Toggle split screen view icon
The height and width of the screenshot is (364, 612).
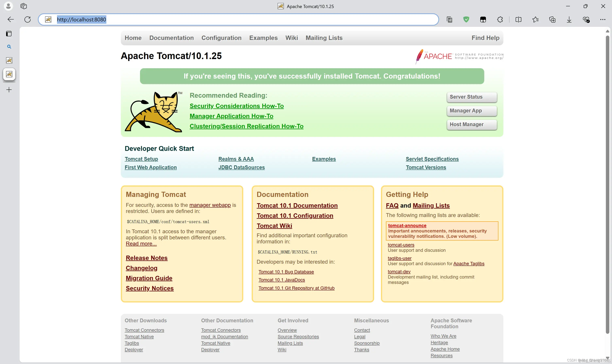518,19
